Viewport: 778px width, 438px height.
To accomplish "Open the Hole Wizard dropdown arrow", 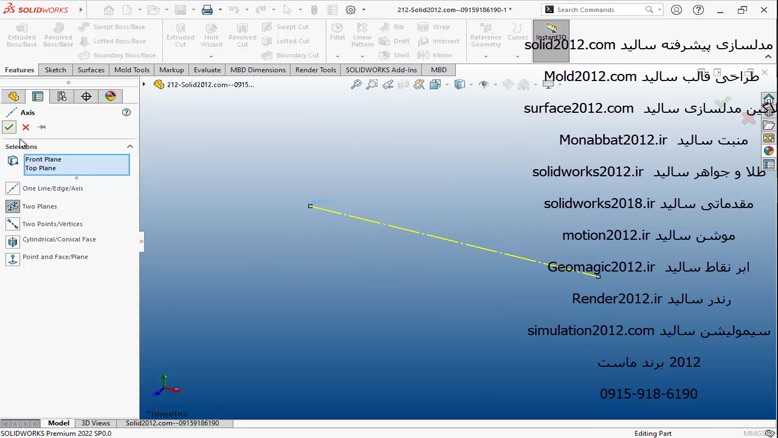I will click(x=211, y=56).
